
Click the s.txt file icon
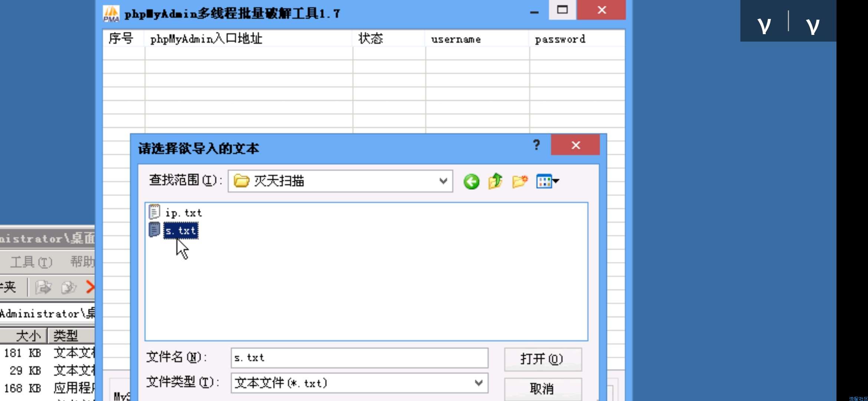coord(154,230)
